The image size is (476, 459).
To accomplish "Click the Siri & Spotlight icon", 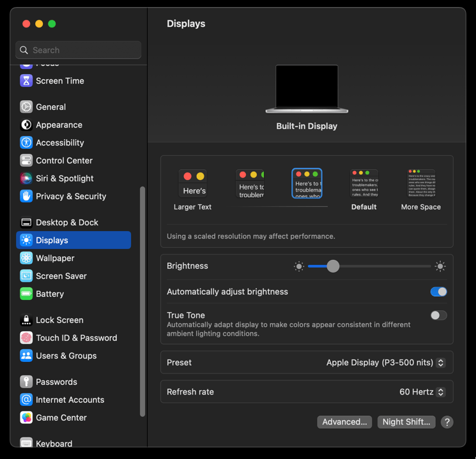I will [x=26, y=179].
